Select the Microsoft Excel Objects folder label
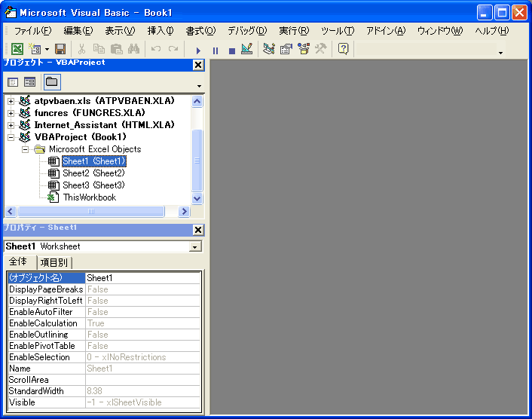 pyautogui.click(x=95, y=149)
